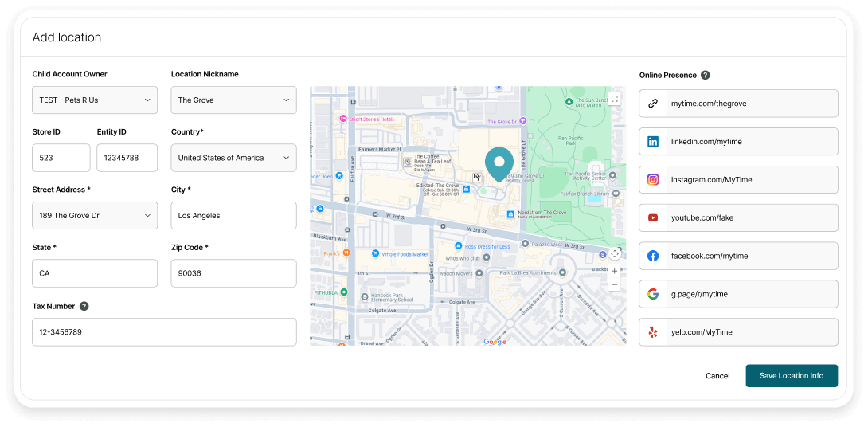
Task: Toggle fullscreen map view
Action: click(x=614, y=99)
